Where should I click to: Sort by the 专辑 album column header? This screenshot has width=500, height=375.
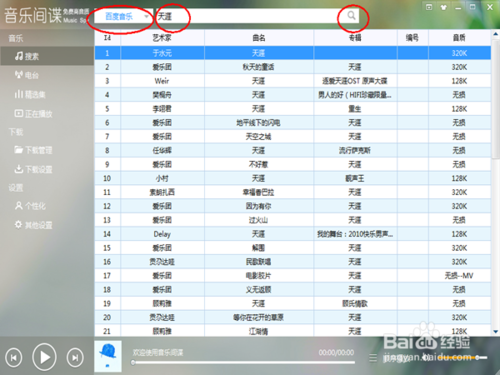tap(355, 38)
